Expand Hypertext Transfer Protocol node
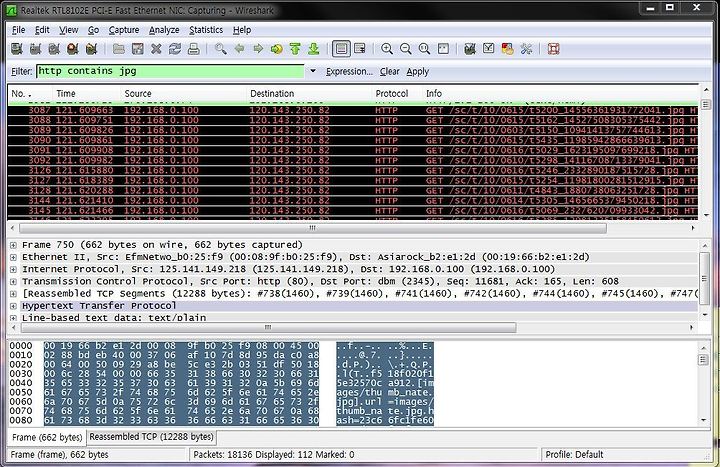 [x=13, y=306]
